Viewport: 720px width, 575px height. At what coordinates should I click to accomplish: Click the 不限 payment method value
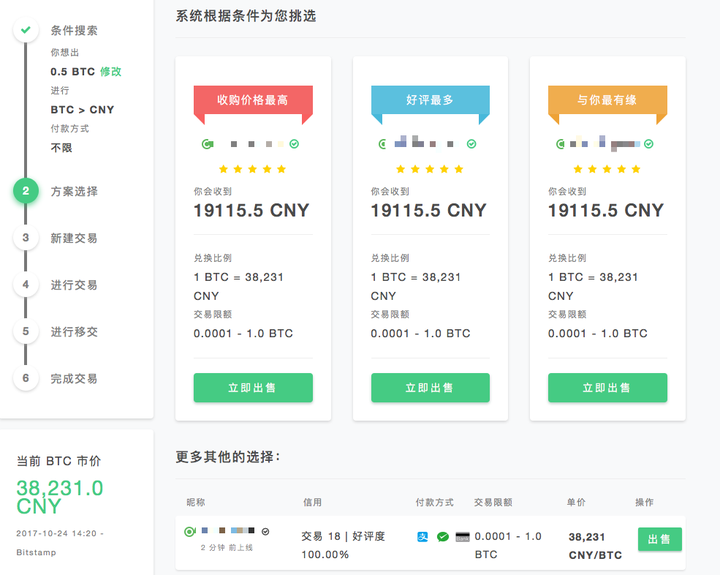coord(61,148)
